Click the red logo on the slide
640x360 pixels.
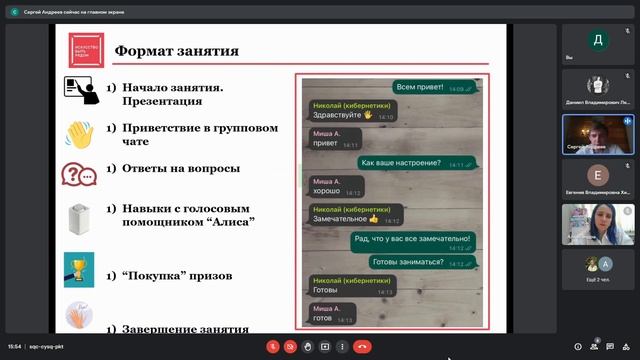tap(86, 50)
